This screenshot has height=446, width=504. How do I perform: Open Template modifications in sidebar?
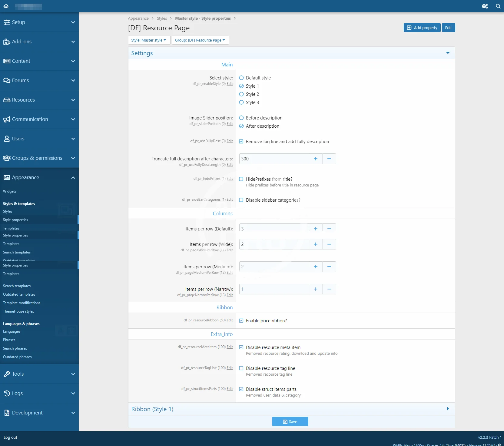(x=22, y=303)
